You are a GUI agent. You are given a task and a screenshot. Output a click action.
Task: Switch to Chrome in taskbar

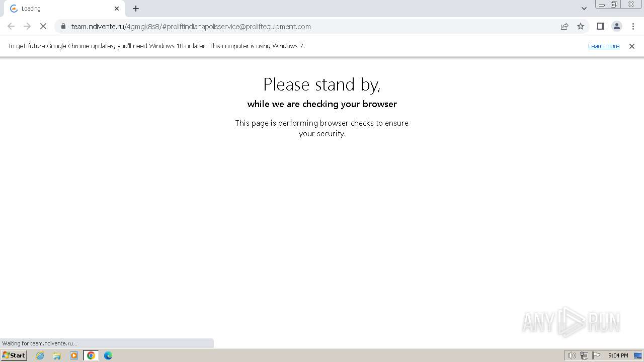[x=91, y=355]
